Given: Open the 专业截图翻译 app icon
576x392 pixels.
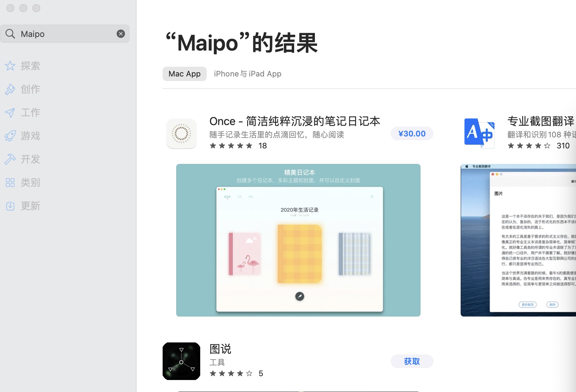Looking at the screenshot, I should click(x=479, y=133).
